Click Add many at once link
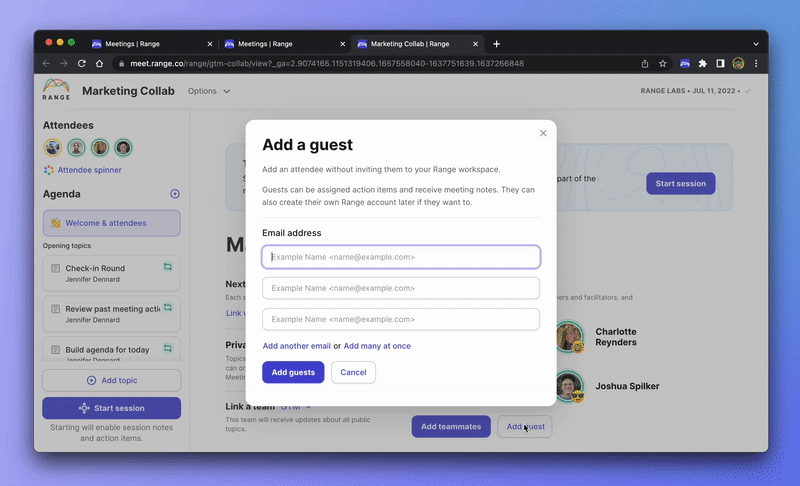The width and height of the screenshot is (800, 486). point(377,346)
